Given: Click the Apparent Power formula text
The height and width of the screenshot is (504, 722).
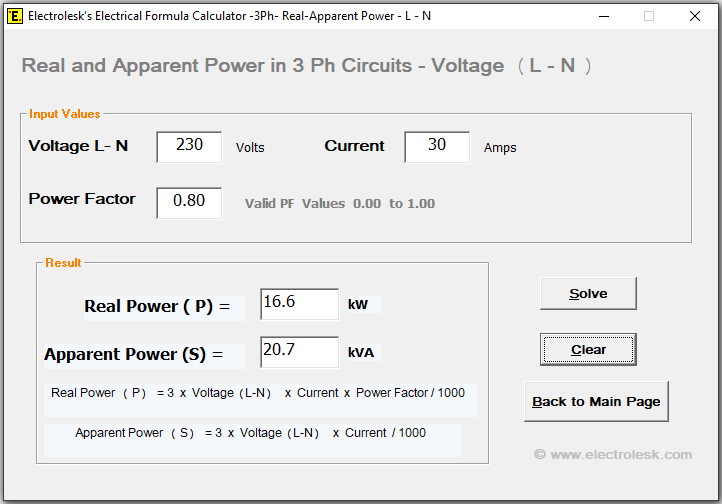Looking at the screenshot, I should (250, 433).
